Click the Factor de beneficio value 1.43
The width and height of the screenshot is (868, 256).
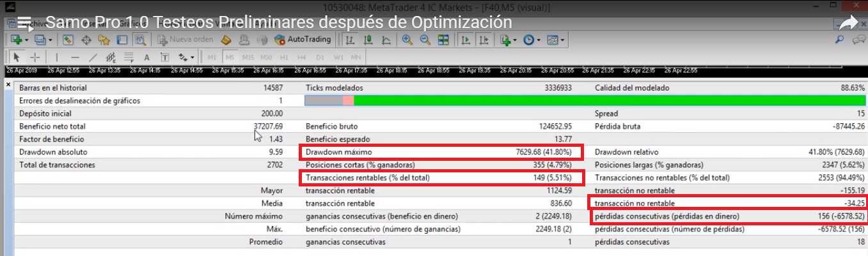coord(276,139)
